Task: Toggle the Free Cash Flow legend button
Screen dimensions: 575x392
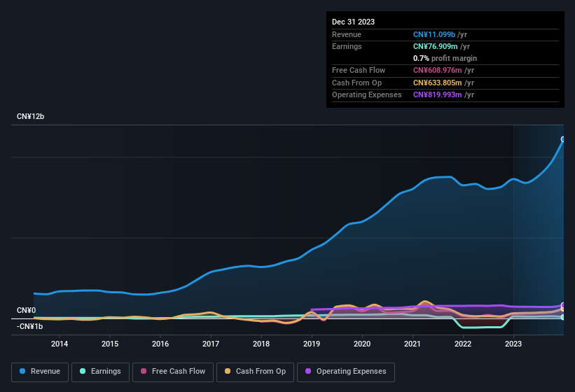Action: [173, 372]
